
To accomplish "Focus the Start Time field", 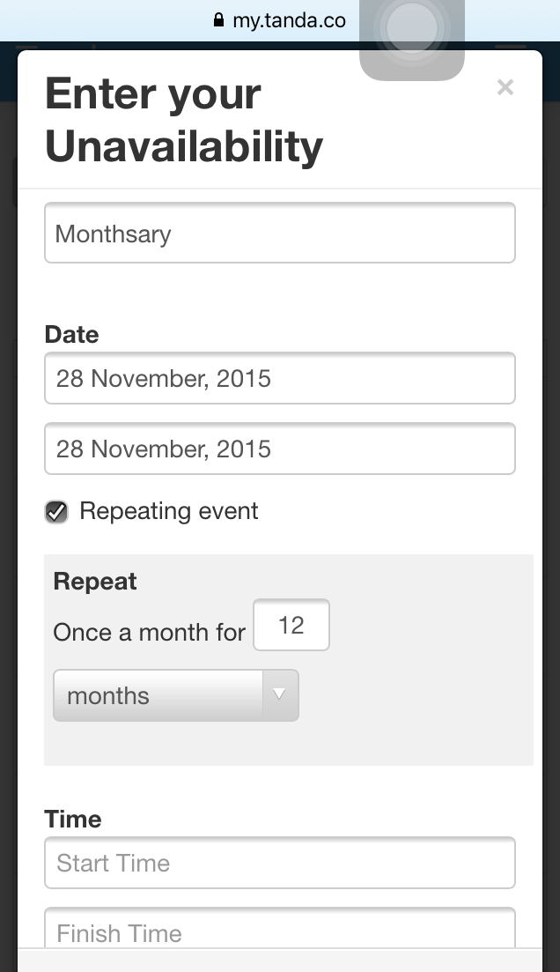I will (280, 863).
